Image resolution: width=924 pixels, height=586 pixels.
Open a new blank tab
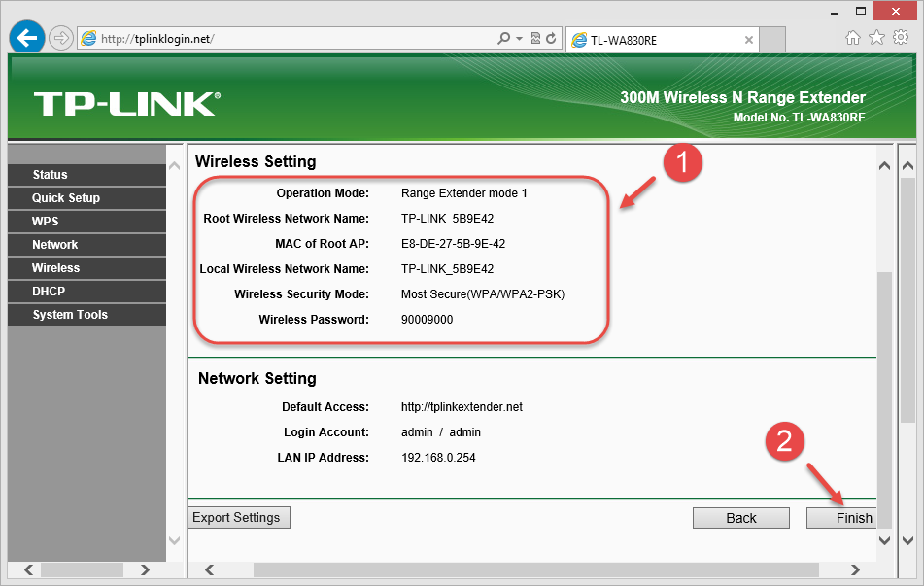click(x=772, y=40)
